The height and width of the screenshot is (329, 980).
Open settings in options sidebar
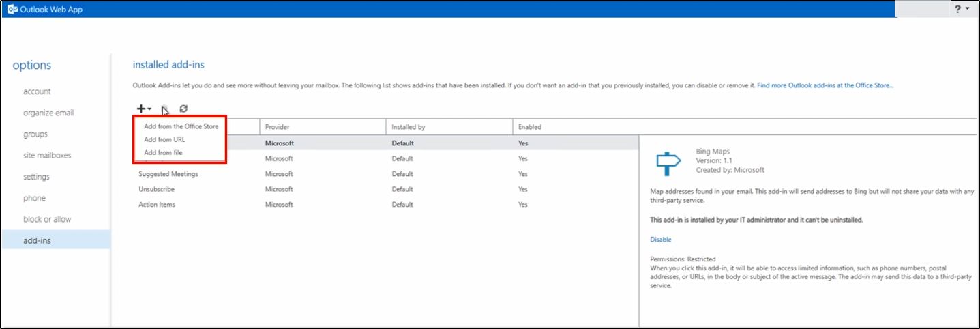pos(36,177)
